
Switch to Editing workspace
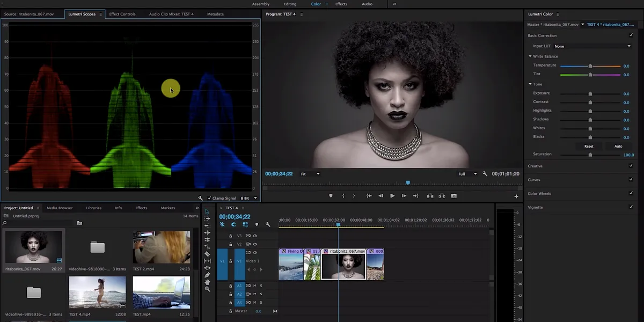click(x=290, y=4)
